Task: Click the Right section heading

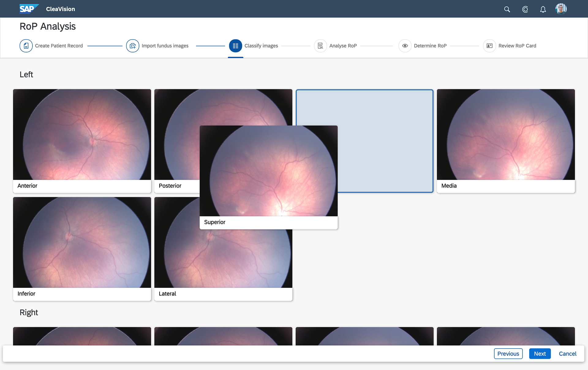Action: (x=29, y=312)
